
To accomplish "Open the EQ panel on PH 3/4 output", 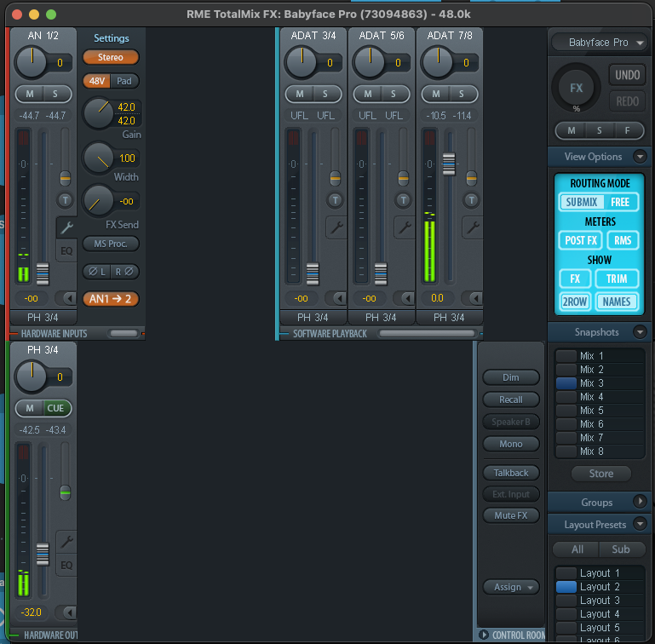I will click(66, 565).
